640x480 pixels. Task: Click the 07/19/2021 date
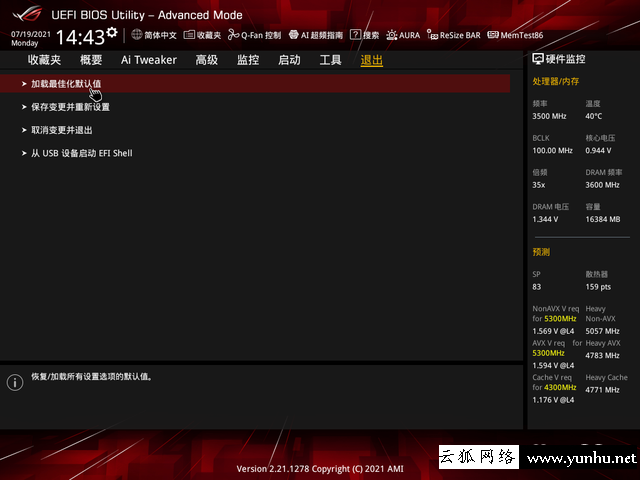(x=31, y=34)
